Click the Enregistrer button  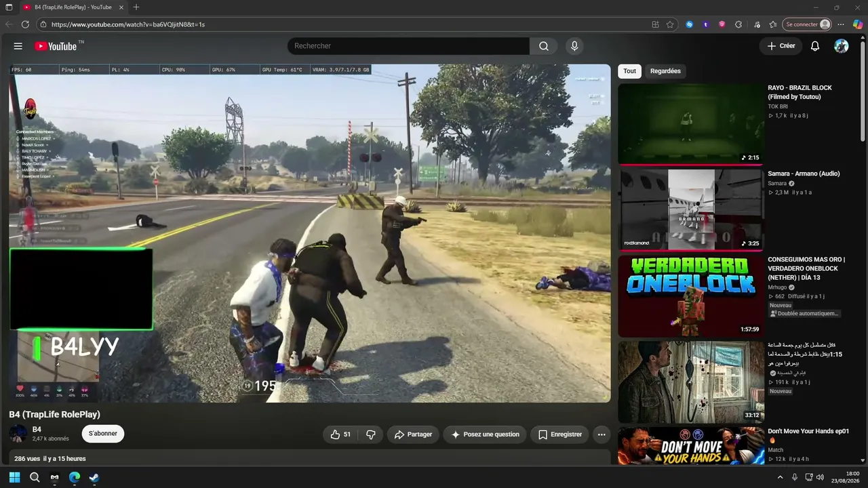(559, 434)
